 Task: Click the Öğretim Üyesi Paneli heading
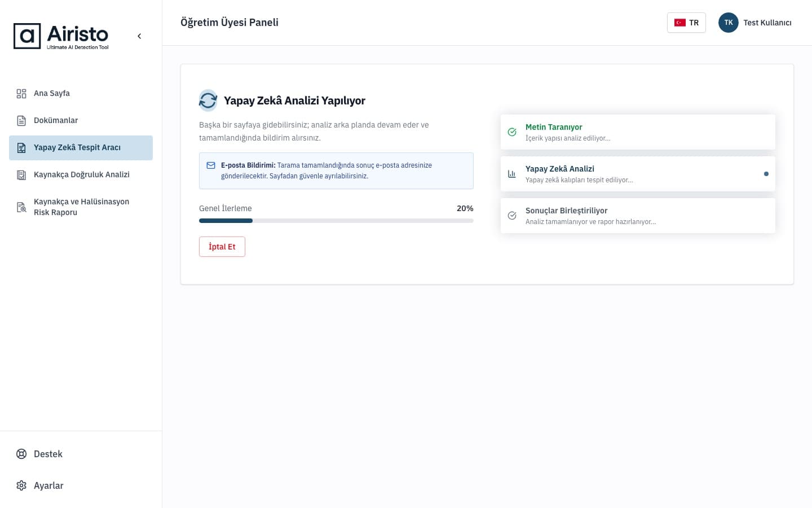[x=230, y=23]
